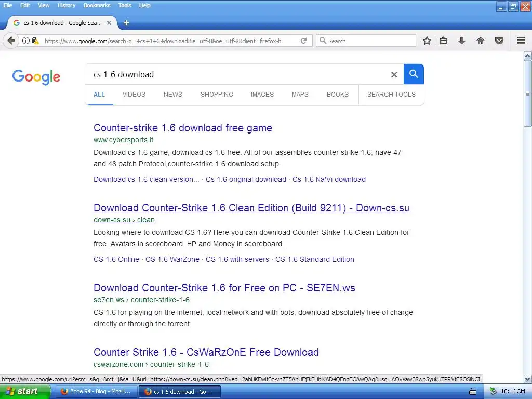Viewport: 532px width, 399px height.
Task: Open the SE7EN.ws Counter-Strike result
Action: pos(224,288)
